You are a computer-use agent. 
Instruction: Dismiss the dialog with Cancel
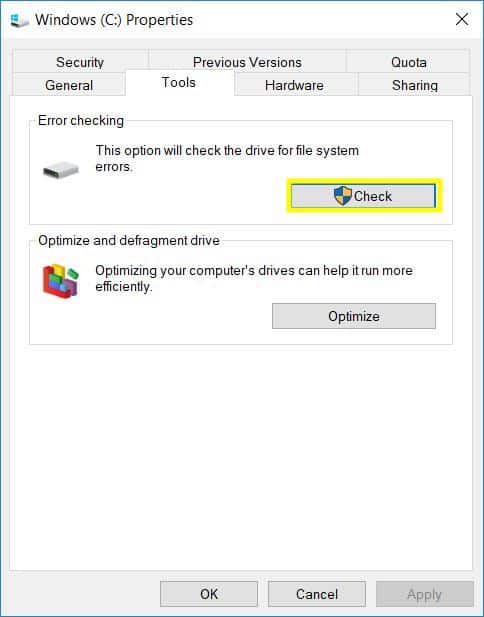(317, 594)
